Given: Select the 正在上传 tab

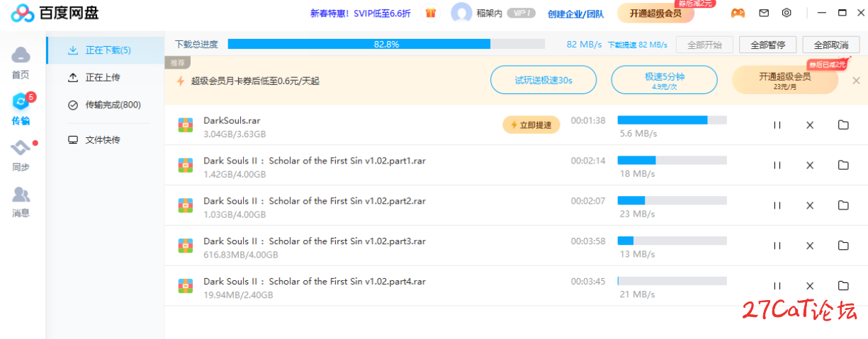Looking at the screenshot, I should [x=105, y=77].
